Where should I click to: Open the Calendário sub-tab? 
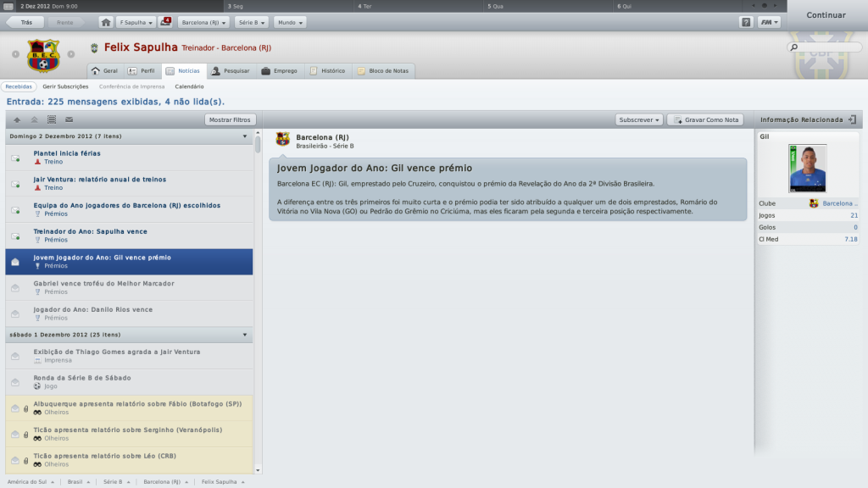pyautogui.click(x=189, y=87)
